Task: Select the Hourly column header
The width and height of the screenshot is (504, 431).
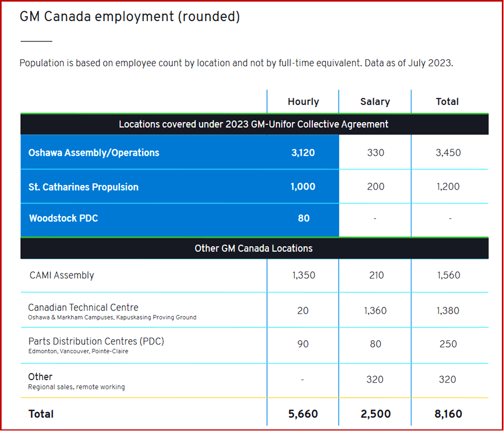Action: coord(303,102)
